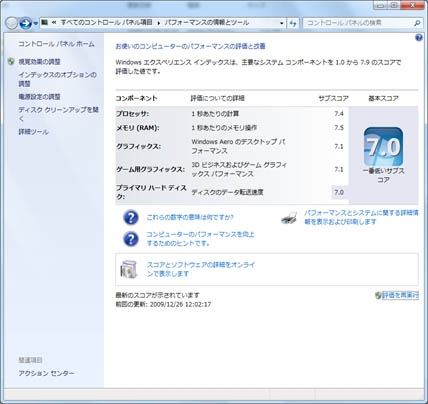
Task: Open 詳細ツール link
Action: coord(33,132)
